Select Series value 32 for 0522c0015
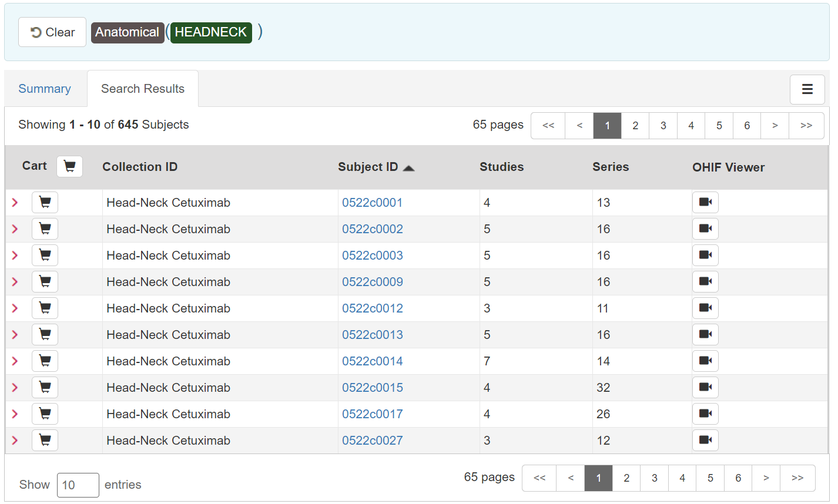Screen dimensions: 838x504 (x=604, y=388)
